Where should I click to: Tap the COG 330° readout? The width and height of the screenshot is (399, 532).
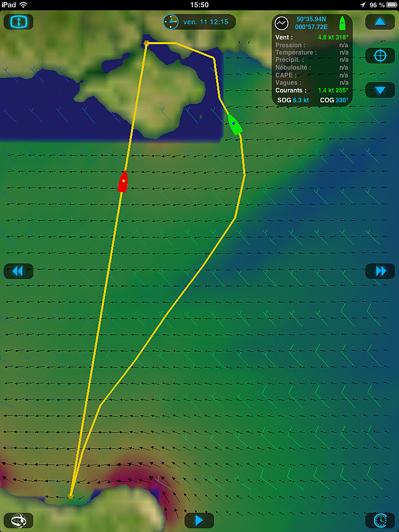point(334,100)
